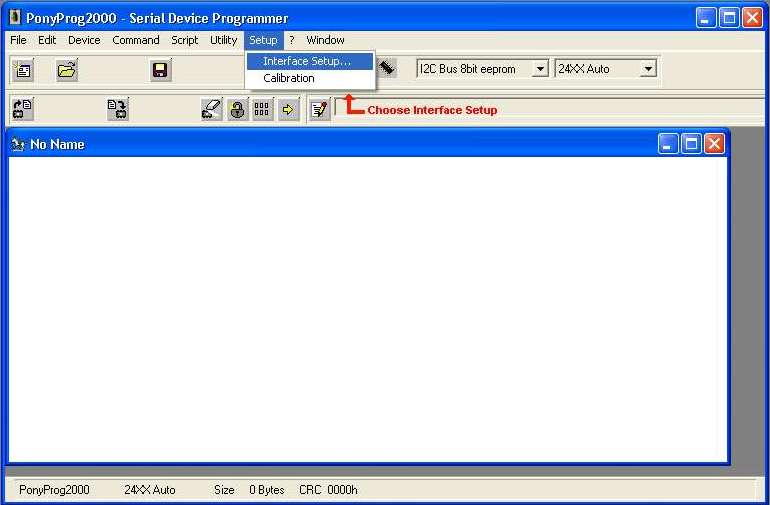The width and height of the screenshot is (770, 505).
Task: Click the Write Device toolbar icon
Action: pos(117,110)
